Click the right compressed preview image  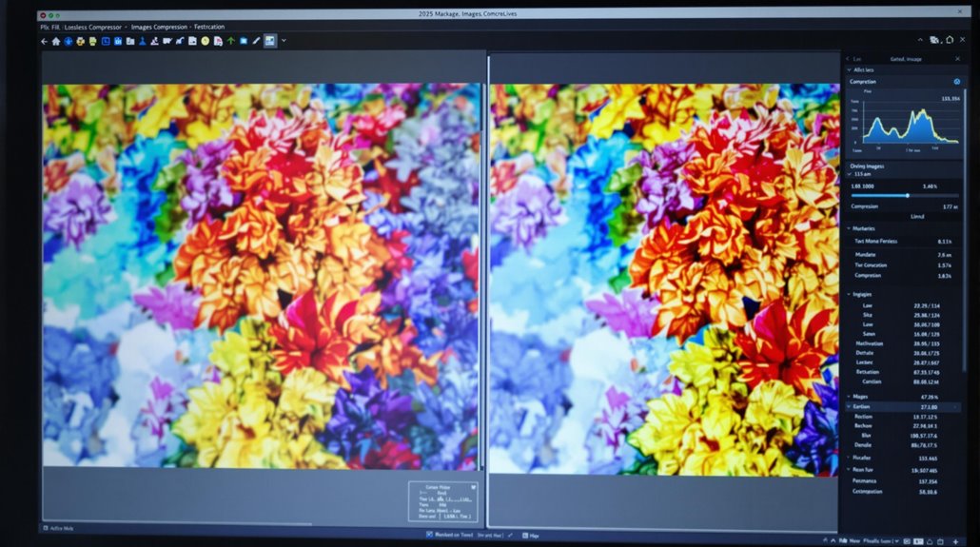click(x=664, y=279)
